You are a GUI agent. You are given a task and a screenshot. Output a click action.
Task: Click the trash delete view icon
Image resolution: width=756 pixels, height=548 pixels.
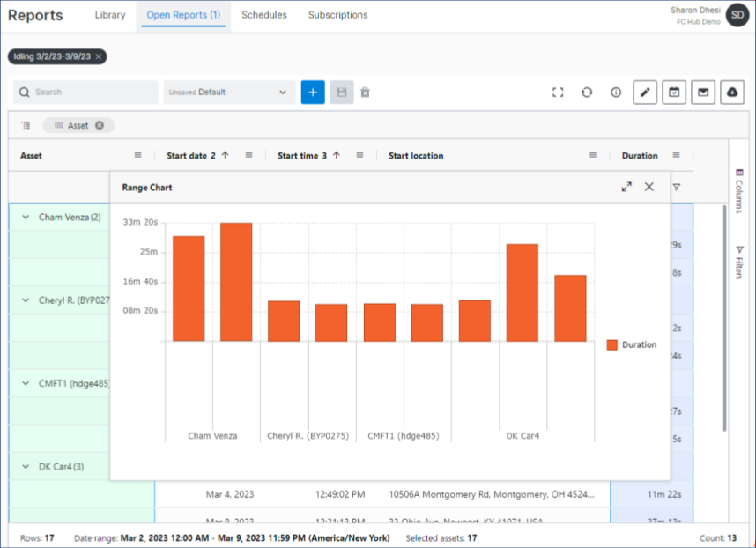click(x=365, y=93)
